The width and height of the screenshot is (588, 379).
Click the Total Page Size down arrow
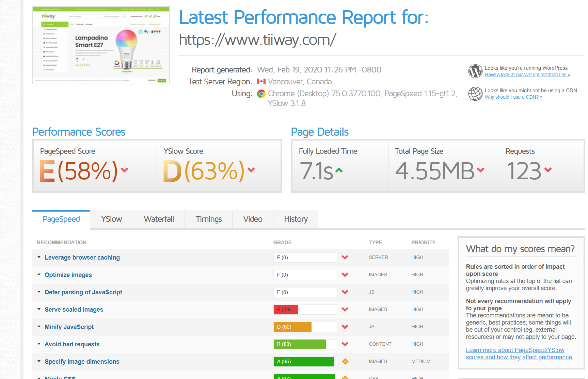pyautogui.click(x=480, y=170)
